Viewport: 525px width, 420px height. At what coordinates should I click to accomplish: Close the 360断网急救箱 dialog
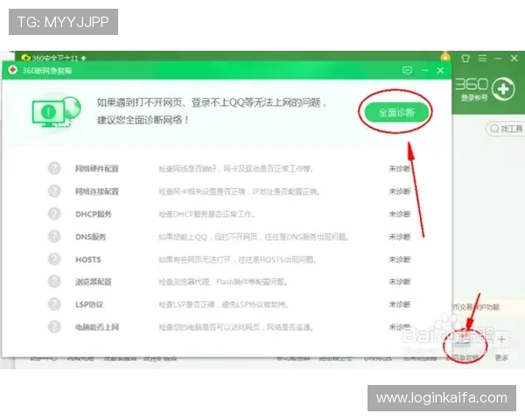coord(440,70)
